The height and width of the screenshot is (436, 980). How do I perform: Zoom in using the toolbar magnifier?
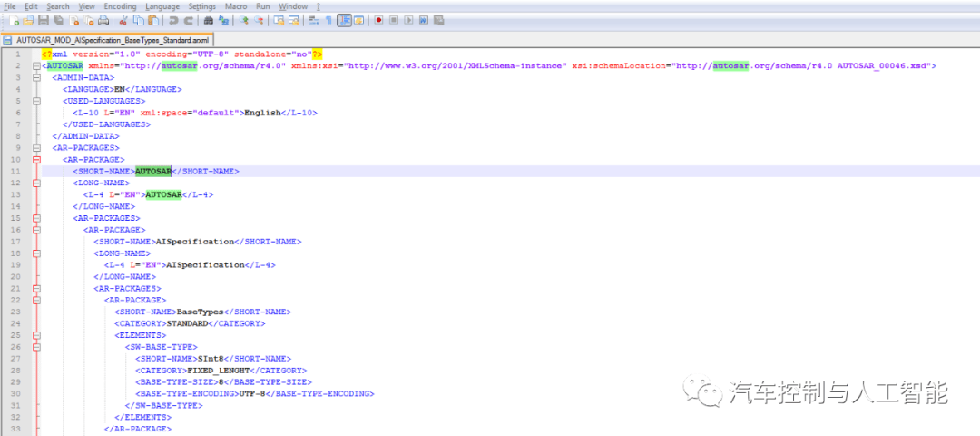click(x=244, y=20)
